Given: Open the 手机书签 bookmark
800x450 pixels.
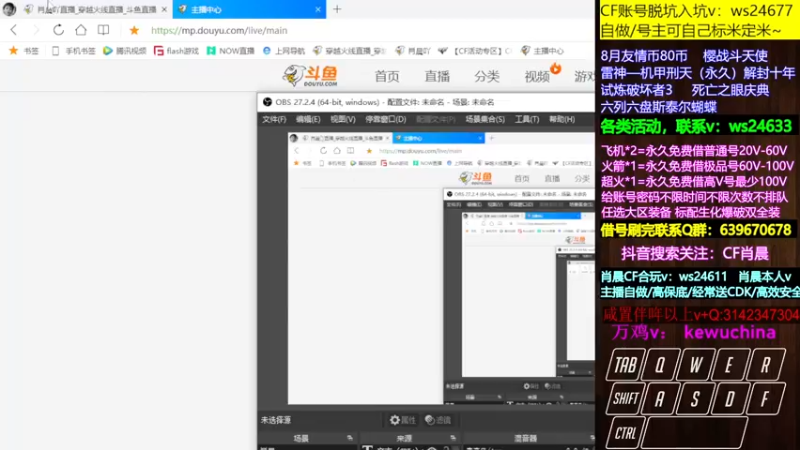Looking at the screenshot, I should click(73, 51).
